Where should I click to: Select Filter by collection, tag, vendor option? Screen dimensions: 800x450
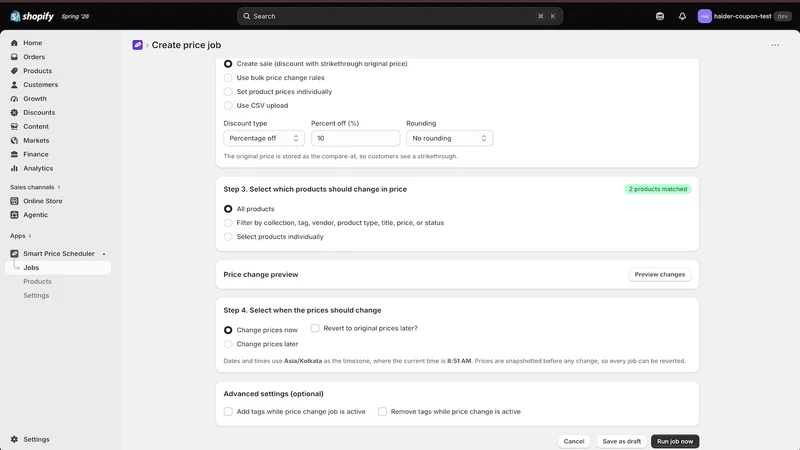click(x=228, y=223)
